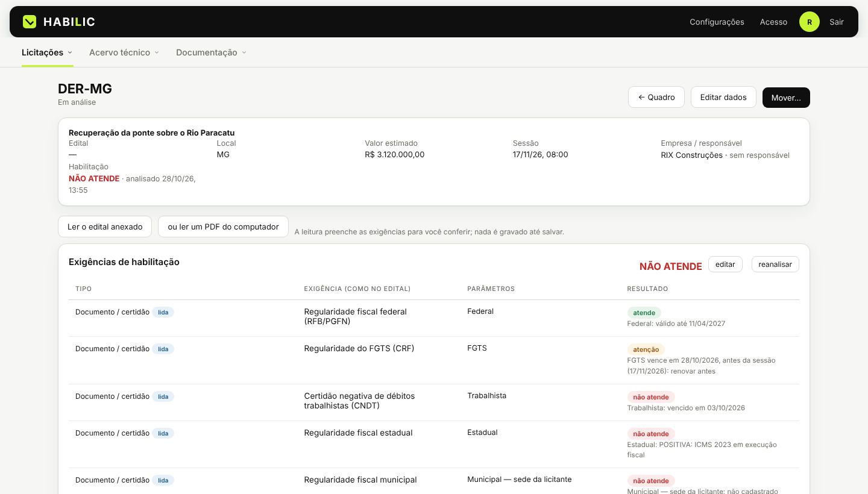Viewport: 868px width, 494px height.
Task: Open Configurações in the top bar
Action: (x=717, y=22)
